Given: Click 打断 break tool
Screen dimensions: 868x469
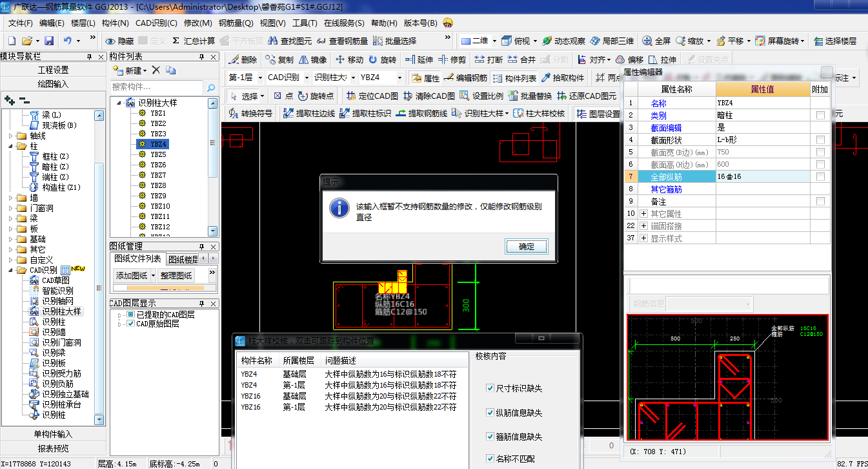Looking at the screenshot, I should tap(489, 59).
